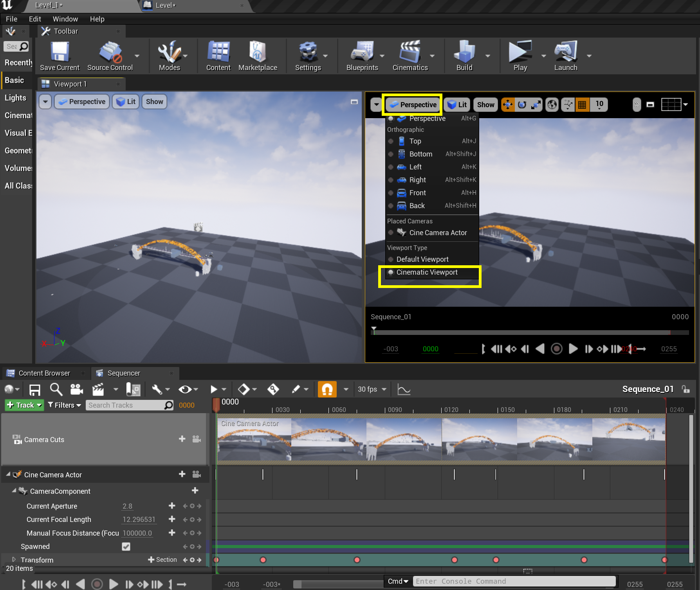Expand the Transform track
The image size is (700, 590).
tap(14, 559)
